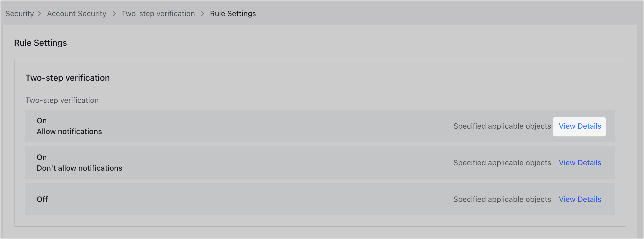The height and width of the screenshot is (239, 644).
Task: Click the Two-step verification section heading
Action: (68, 78)
